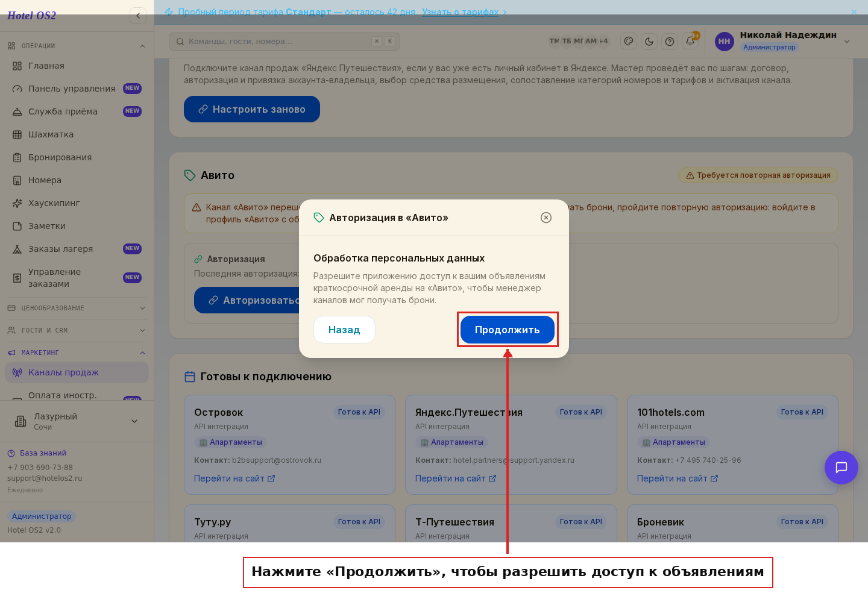Open the Бронирования section
868x602 pixels.
[x=77, y=157]
